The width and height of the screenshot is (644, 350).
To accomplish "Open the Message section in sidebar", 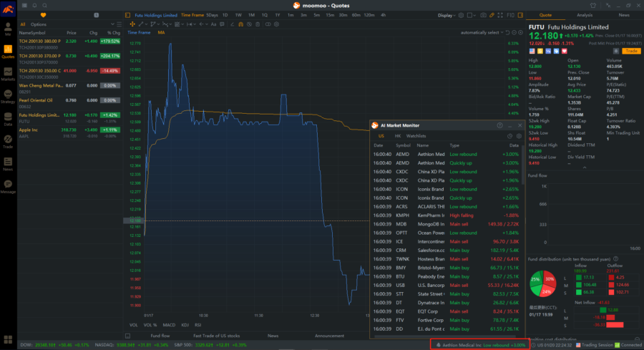I will [x=8, y=187].
